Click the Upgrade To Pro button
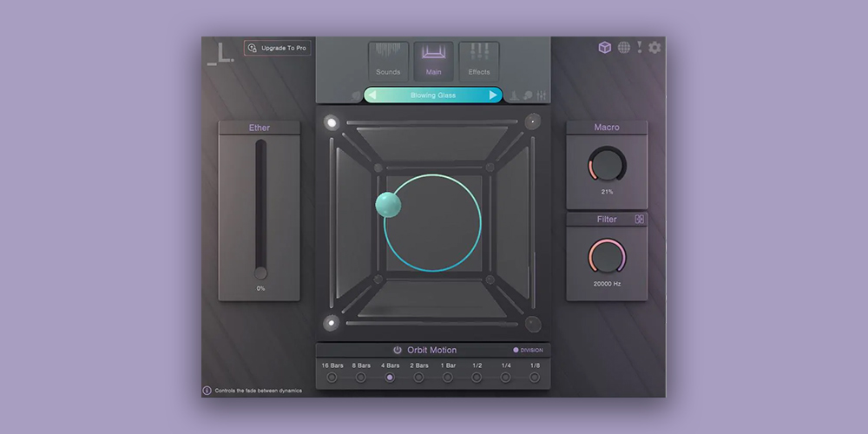Viewport: 868px width, 434px height. point(277,49)
